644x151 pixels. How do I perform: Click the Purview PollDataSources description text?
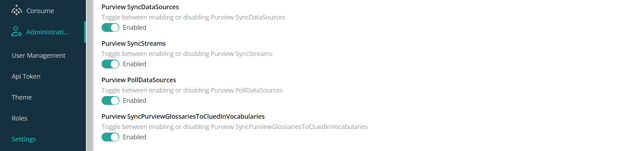(x=192, y=90)
